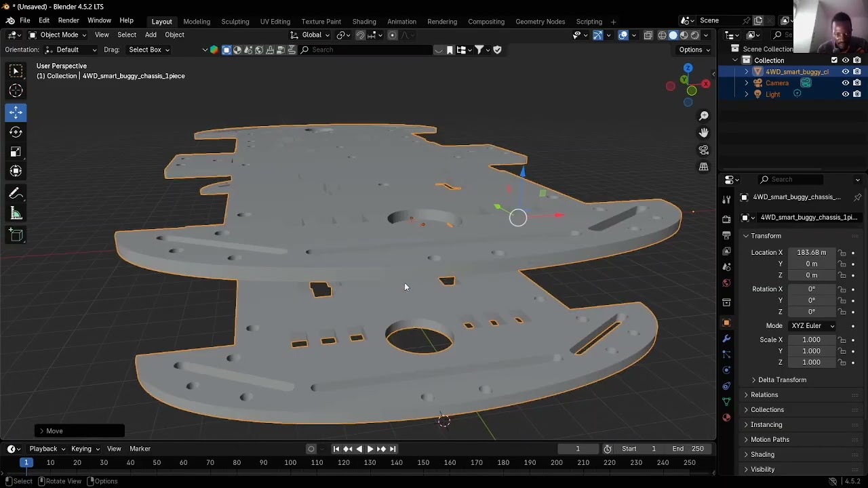Viewport: 868px width, 488px height.
Task: Click the Scale X value field
Action: 812,340
